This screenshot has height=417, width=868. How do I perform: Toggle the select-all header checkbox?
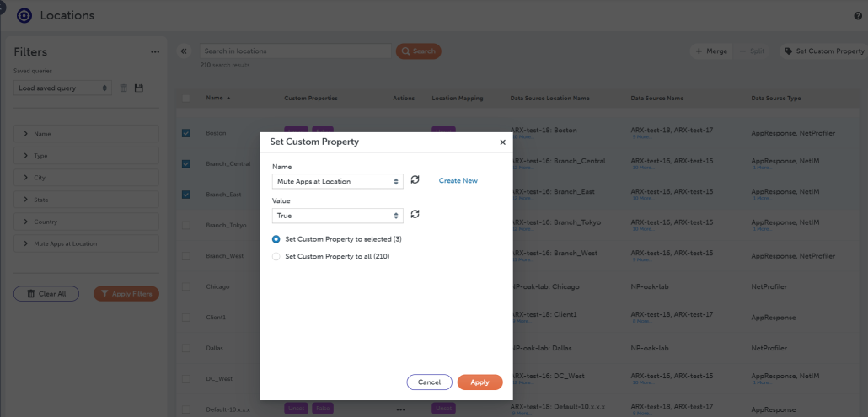(x=186, y=98)
